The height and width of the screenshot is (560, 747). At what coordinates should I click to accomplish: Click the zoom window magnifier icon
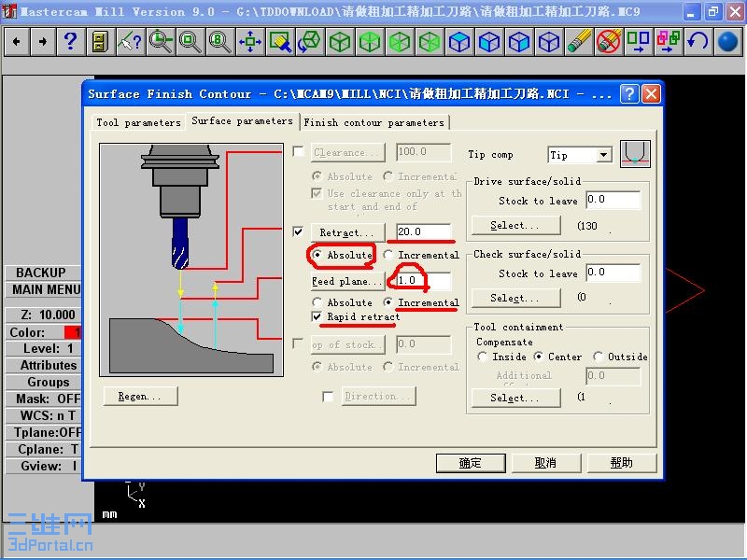tap(161, 41)
